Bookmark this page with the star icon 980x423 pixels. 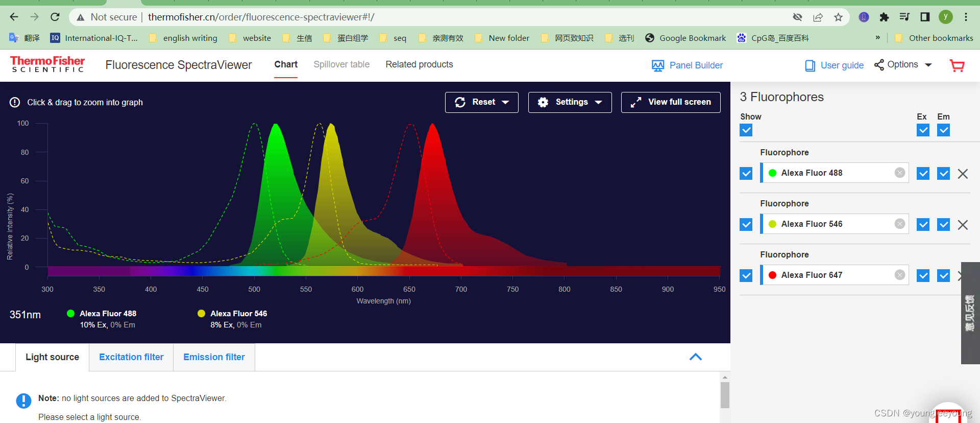pyautogui.click(x=838, y=17)
